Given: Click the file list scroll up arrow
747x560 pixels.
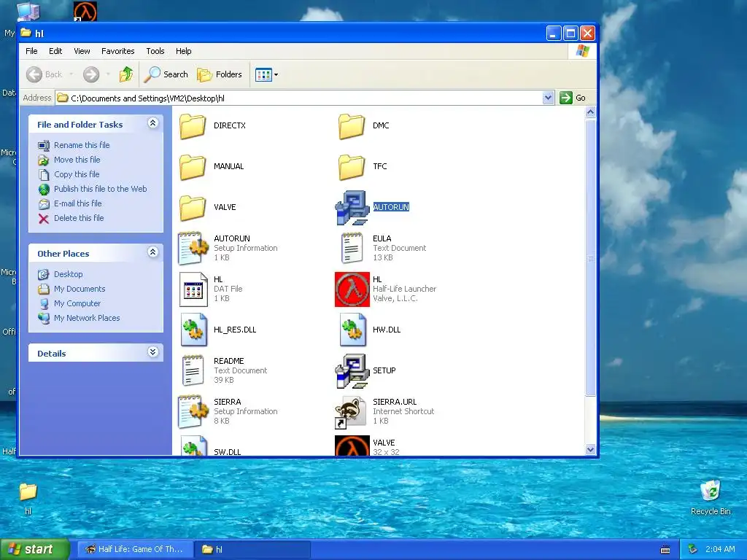Looking at the screenshot, I should click(x=590, y=112).
